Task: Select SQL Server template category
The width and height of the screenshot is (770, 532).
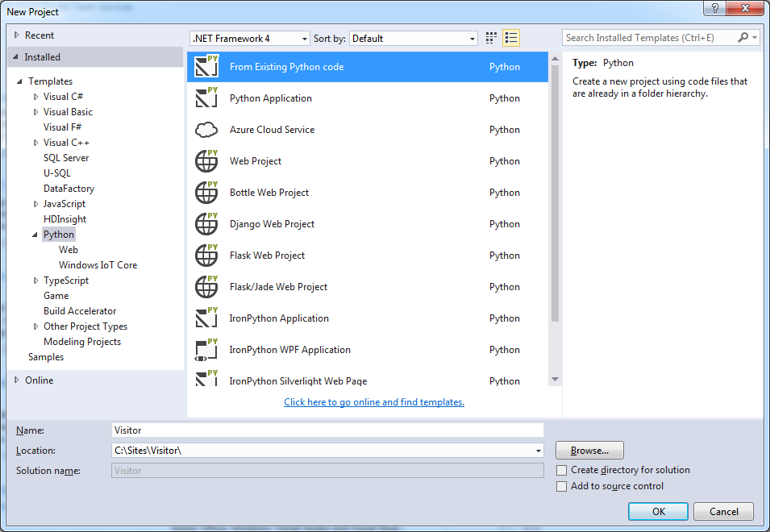Action: click(x=66, y=157)
